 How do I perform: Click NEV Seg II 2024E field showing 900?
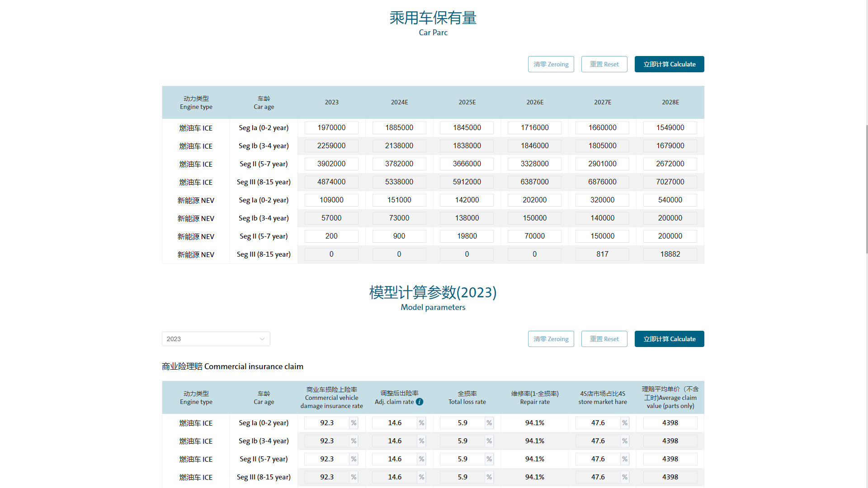pyautogui.click(x=399, y=236)
